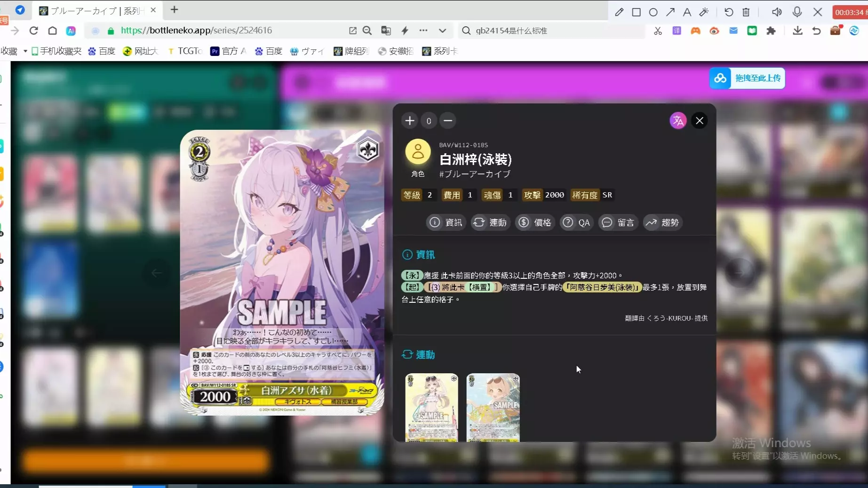Open the 牌組列 bookmark
Image resolution: width=868 pixels, height=488 pixels.
point(351,51)
